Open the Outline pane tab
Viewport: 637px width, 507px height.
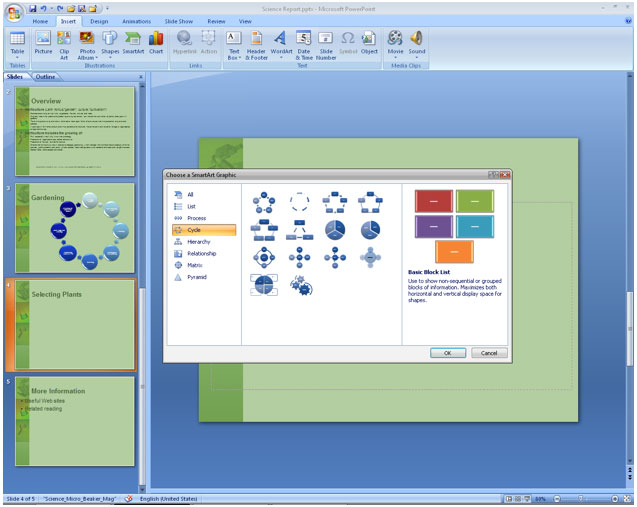[46, 76]
